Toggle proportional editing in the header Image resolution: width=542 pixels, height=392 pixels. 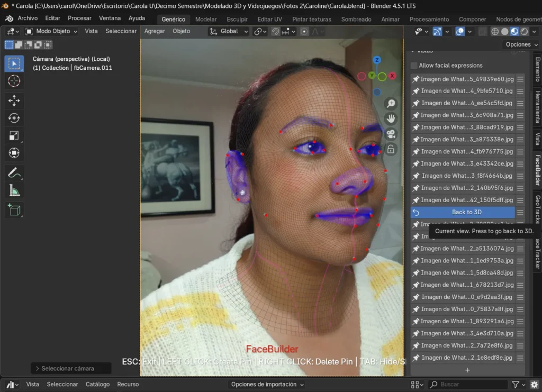coord(304,31)
